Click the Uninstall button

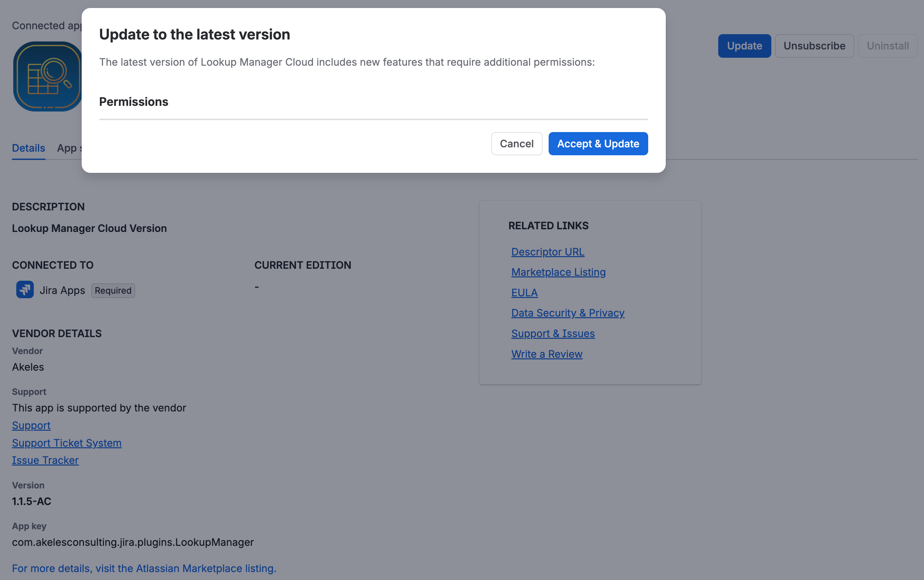coord(887,46)
